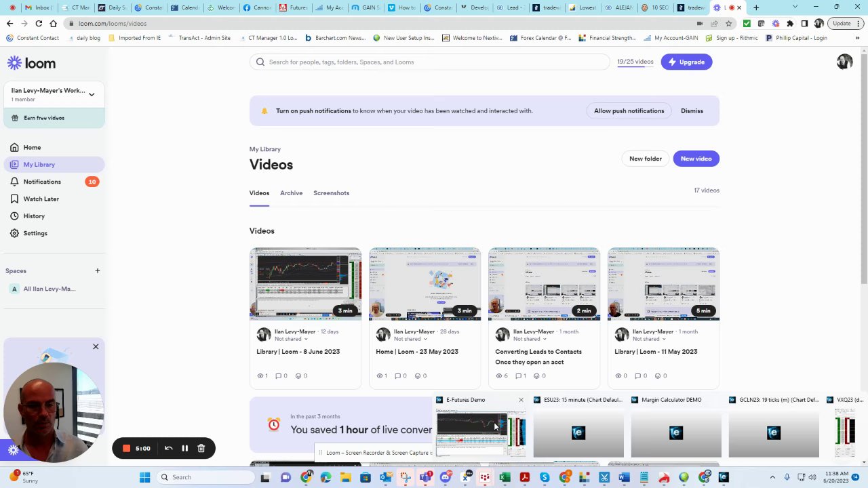The height and width of the screenshot is (488, 868).
Task: Open Word from the taskbar
Action: (x=624, y=477)
